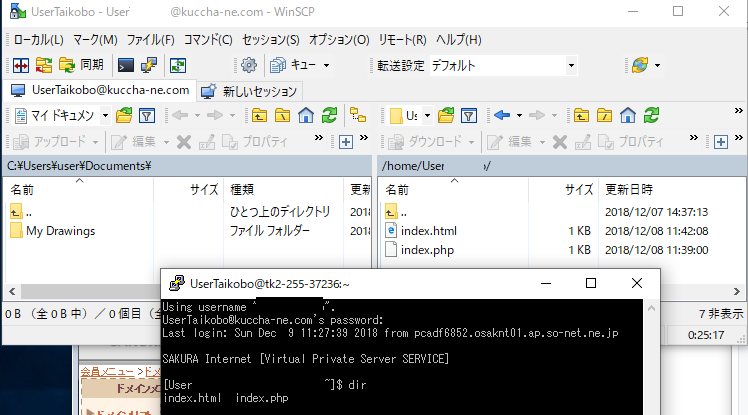Click the remote panel plus select icon
Viewport: 748px width, 415px height.
(x=721, y=142)
